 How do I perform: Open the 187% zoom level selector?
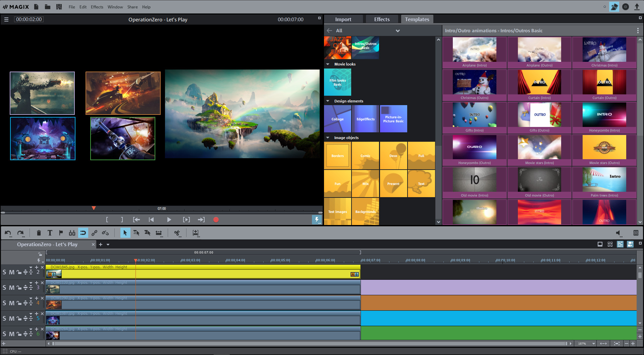click(x=585, y=343)
